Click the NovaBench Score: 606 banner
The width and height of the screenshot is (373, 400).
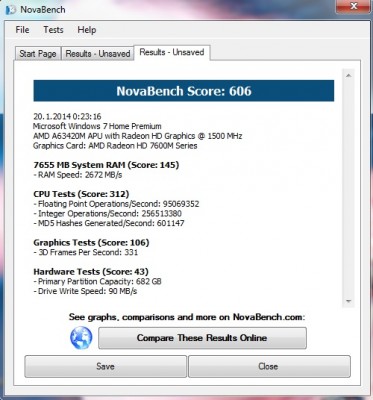[x=184, y=91]
